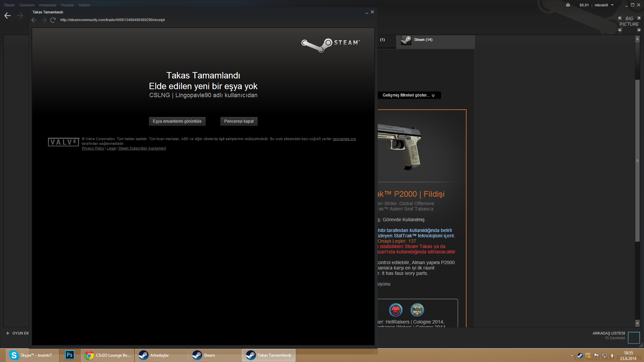This screenshot has height=362, width=644.
Task: Reload the trade receipt page
Action: 53,20
